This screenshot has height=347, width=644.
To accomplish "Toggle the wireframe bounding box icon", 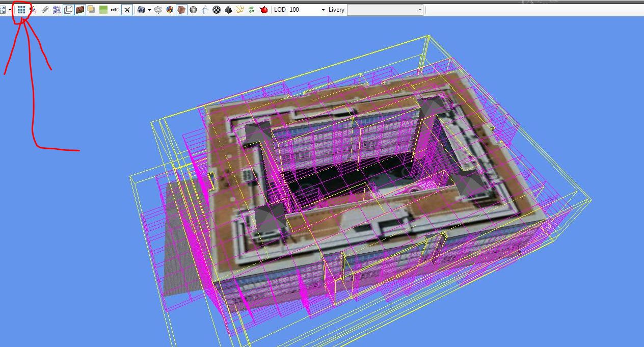I will [x=68, y=10].
